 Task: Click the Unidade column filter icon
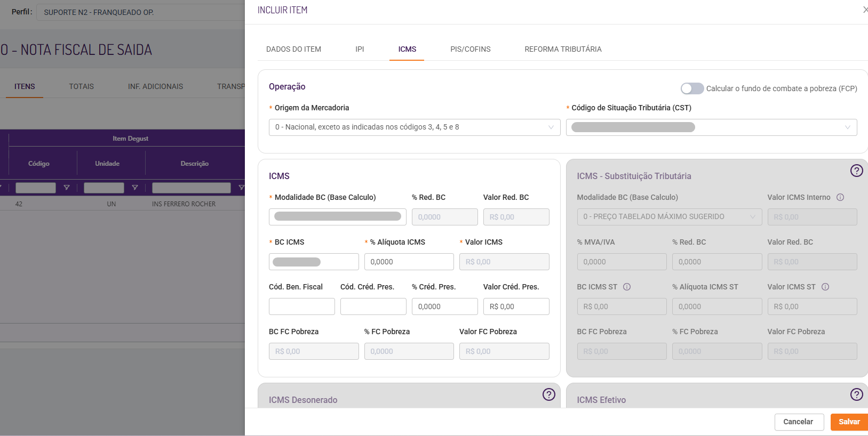click(x=135, y=188)
